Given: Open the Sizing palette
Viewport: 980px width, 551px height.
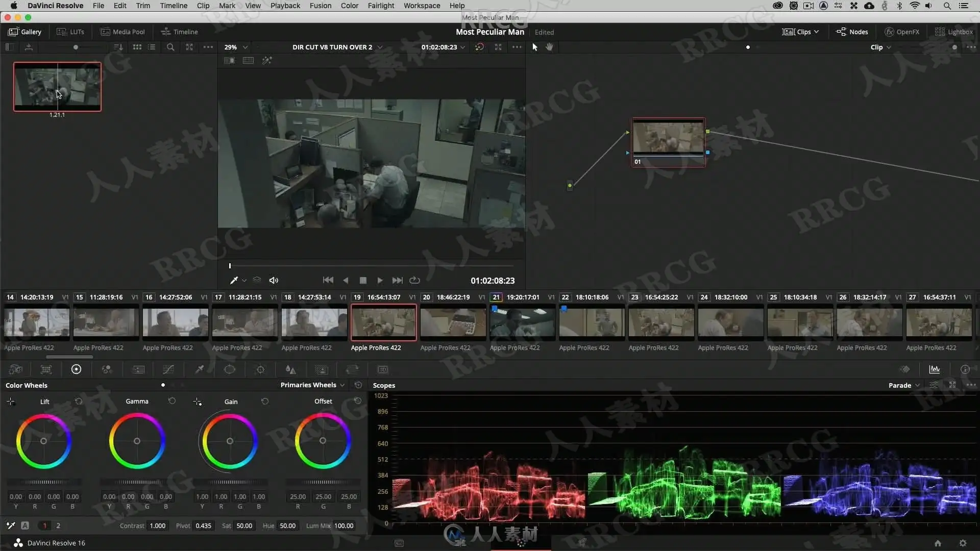Looking at the screenshot, I should pos(352,369).
